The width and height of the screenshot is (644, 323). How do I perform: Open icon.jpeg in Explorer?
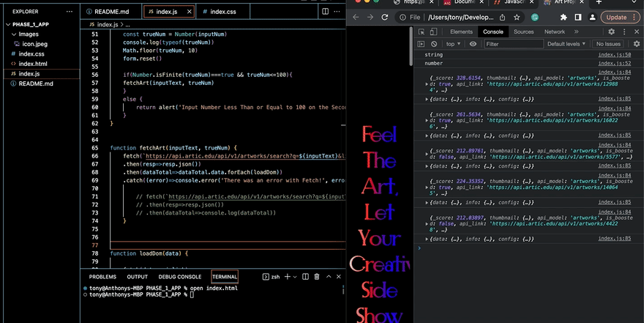(x=34, y=44)
